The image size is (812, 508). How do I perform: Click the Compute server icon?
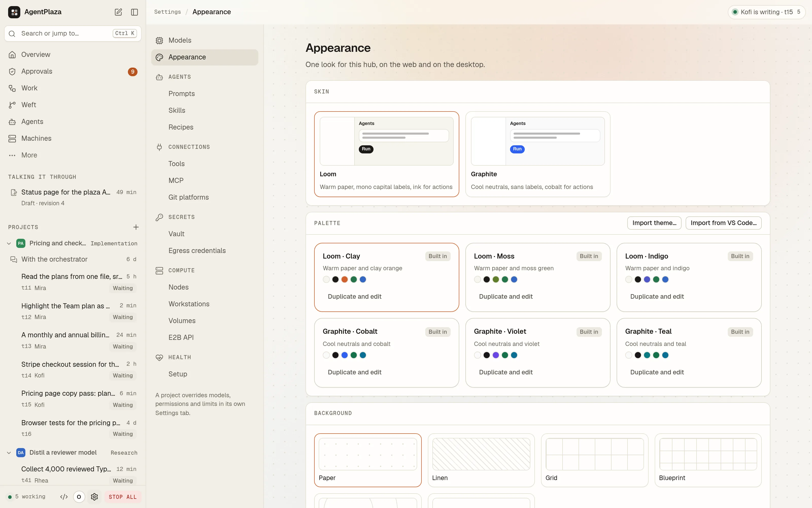pos(159,271)
